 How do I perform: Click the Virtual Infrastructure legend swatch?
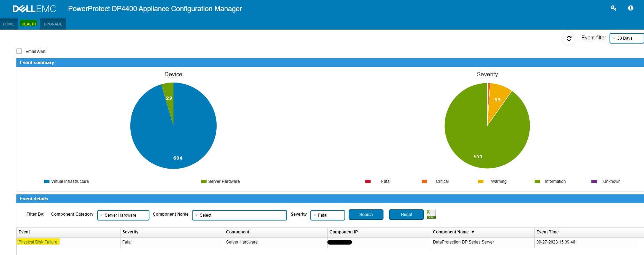coord(47,181)
